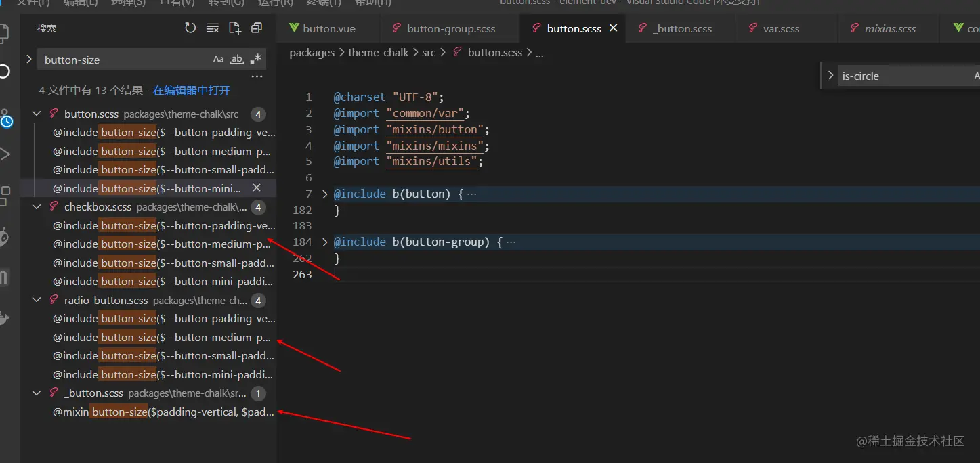The height and width of the screenshot is (463, 980).
Task: Open checkbox.scss result button-small-padd...
Action: (x=164, y=263)
